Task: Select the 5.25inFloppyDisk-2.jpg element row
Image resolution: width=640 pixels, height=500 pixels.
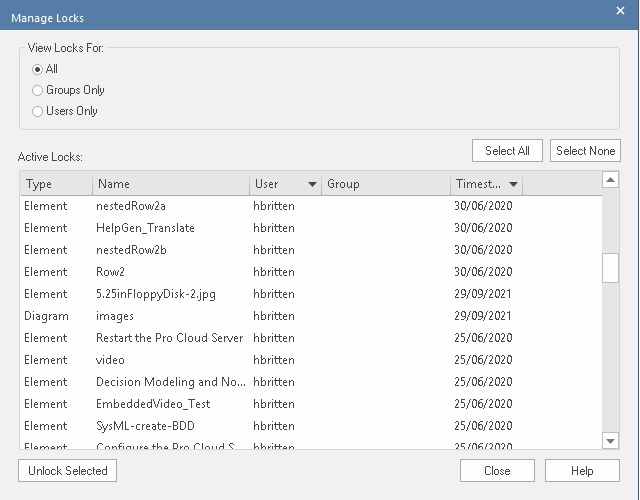Action: point(158,294)
